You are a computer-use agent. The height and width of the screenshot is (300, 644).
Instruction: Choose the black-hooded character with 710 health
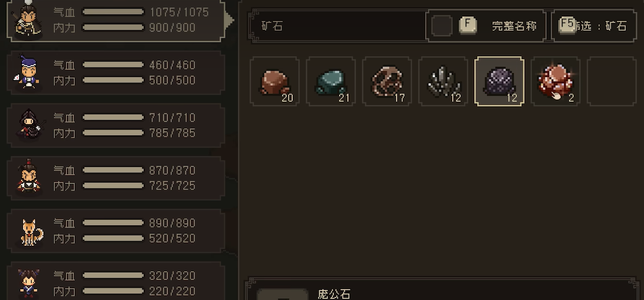[116, 125]
